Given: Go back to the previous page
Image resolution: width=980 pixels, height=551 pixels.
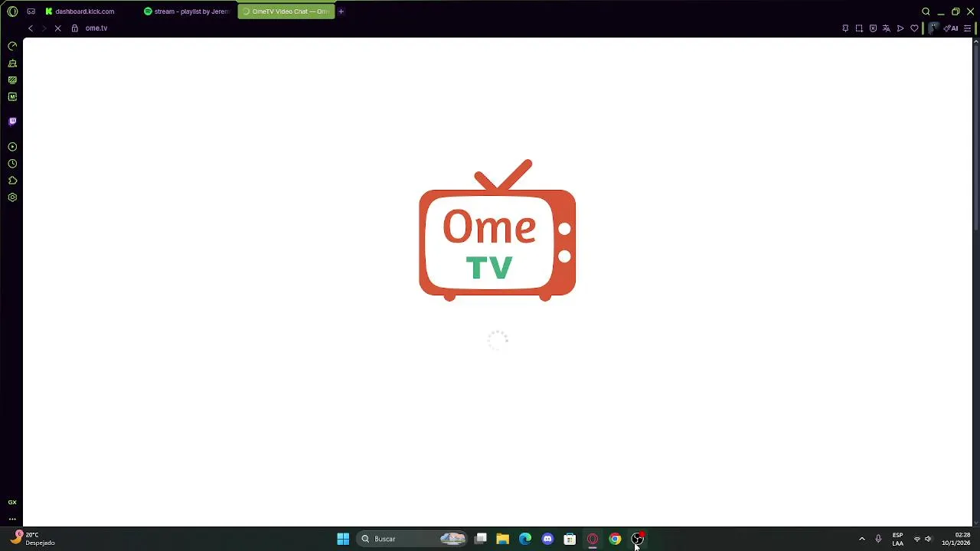Looking at the screenshot, I should (31, 28).
